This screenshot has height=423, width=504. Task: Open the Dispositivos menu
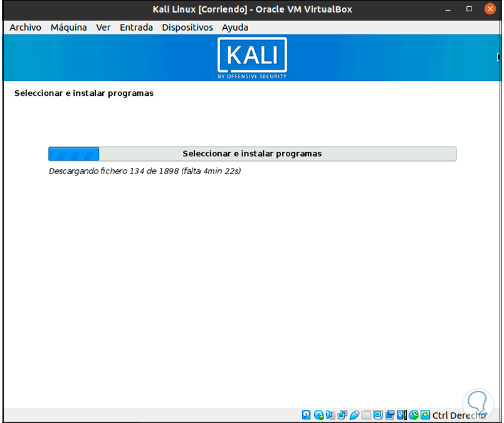point(187,28)
